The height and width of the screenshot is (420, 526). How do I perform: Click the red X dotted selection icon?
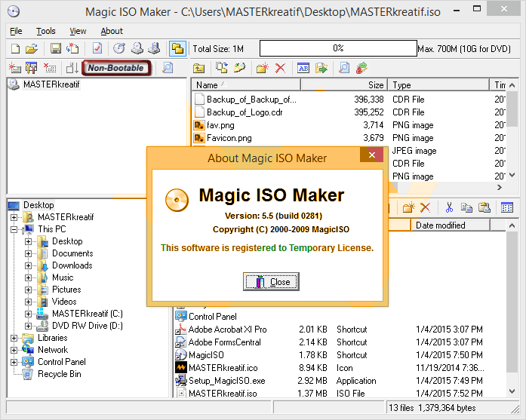[50, 68]
